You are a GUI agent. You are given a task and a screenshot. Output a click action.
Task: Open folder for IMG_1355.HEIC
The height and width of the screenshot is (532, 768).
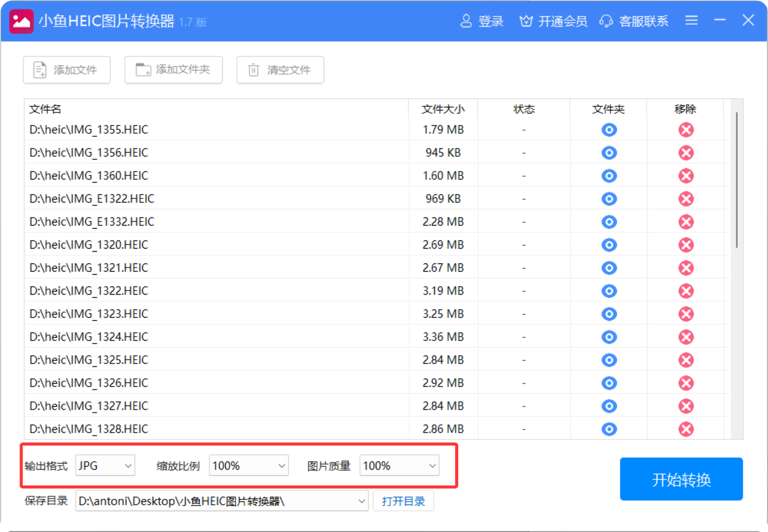[609, 130]
